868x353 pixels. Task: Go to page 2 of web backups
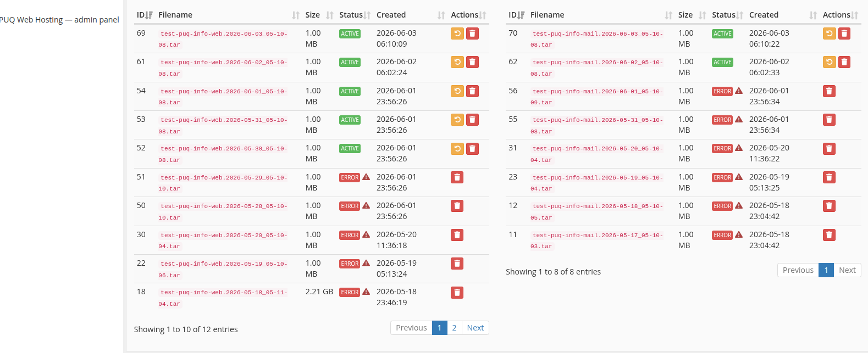(454, 328)
